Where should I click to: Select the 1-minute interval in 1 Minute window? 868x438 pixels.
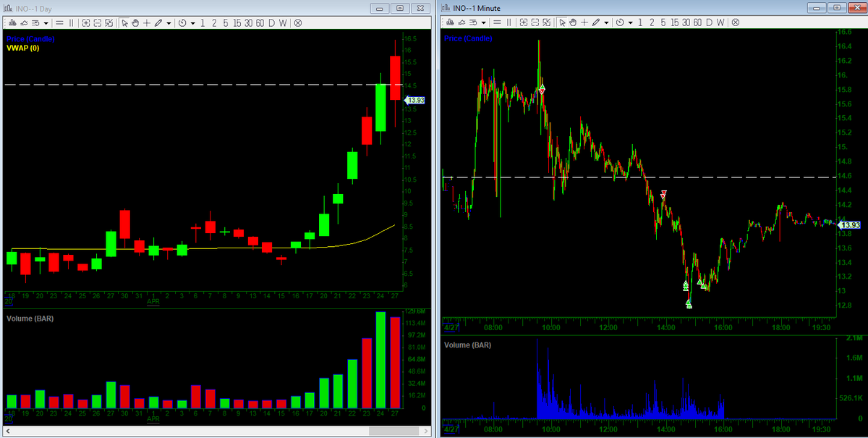click(x=640, y=22)
